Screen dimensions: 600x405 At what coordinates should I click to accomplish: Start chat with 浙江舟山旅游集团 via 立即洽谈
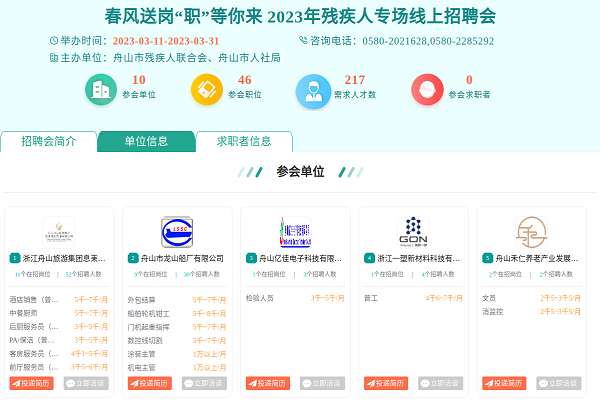pyautogui.click(x=86, y=383)
